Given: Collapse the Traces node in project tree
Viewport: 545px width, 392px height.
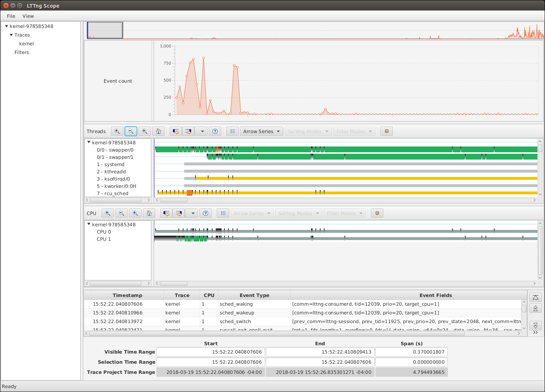Looking at the screenshot, I should click(x=11, y=35).
